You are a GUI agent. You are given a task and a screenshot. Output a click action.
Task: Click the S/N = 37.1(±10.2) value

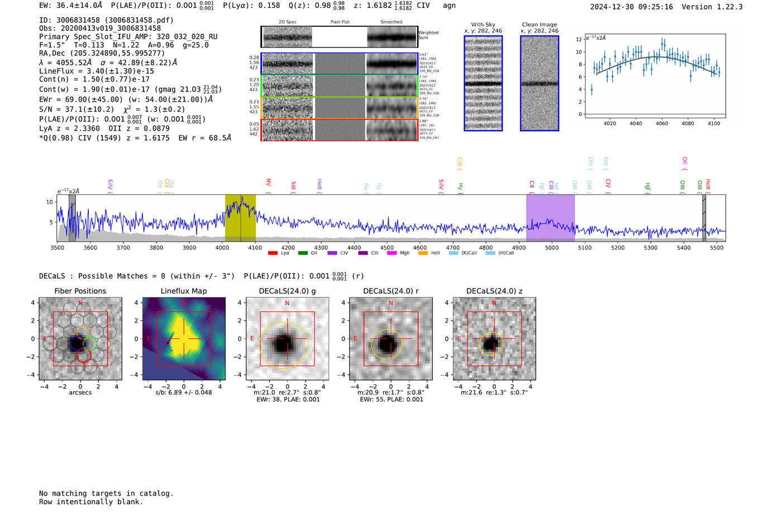coord(77,109)
